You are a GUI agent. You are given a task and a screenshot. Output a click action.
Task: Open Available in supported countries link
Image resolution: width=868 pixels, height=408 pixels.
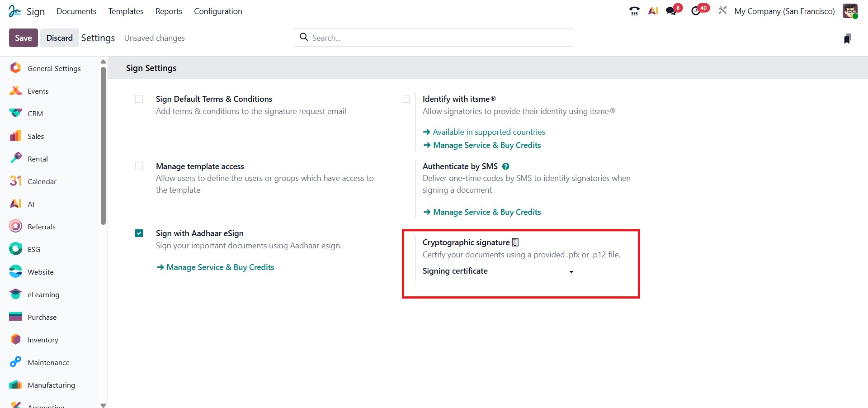coord(489,132)
